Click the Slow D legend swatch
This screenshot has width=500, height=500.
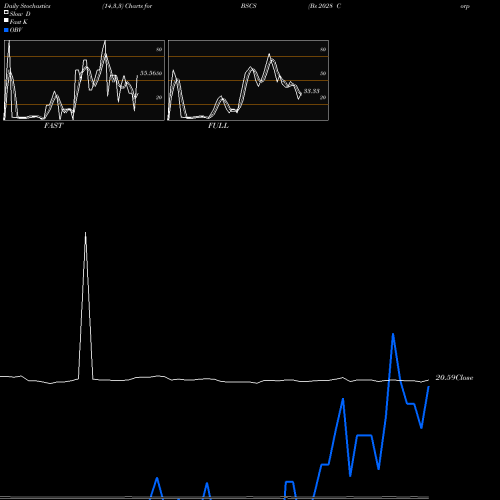pyautogui.click(x=6, y=12)
